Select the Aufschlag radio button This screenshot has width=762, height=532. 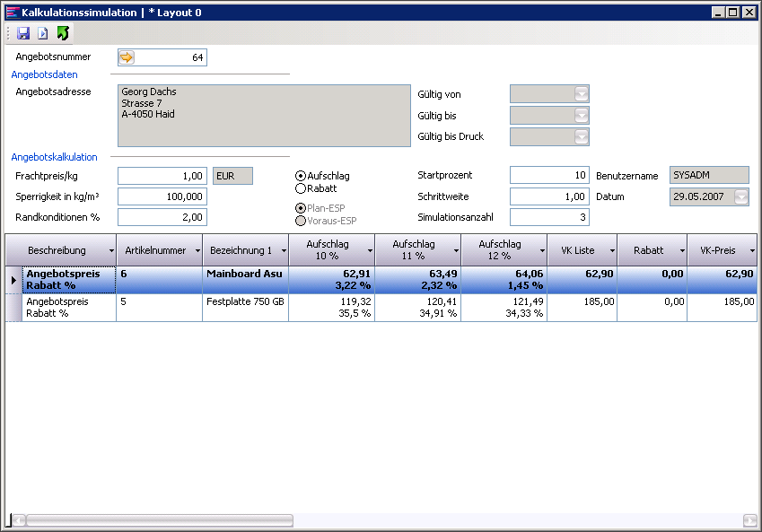pos(301,176)
